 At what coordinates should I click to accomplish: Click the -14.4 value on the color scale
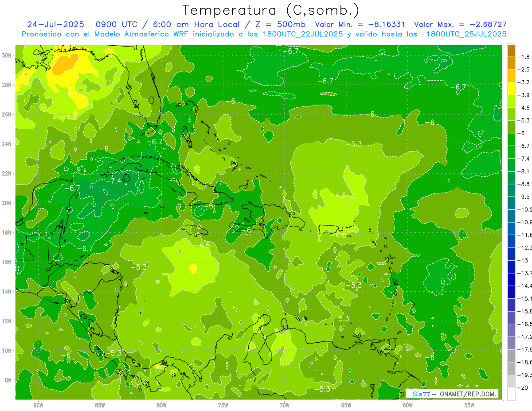point(525,286)
